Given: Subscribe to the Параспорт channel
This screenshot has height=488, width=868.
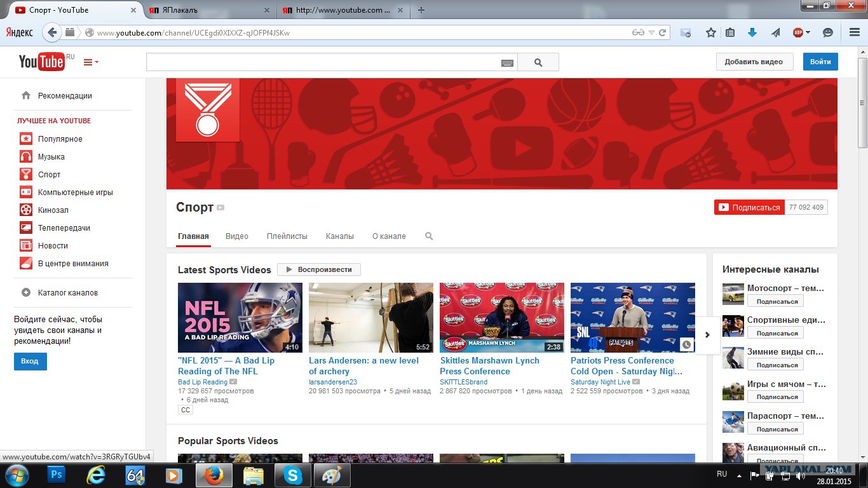Looking at the screenshot, I should click(x=775, y=428).
